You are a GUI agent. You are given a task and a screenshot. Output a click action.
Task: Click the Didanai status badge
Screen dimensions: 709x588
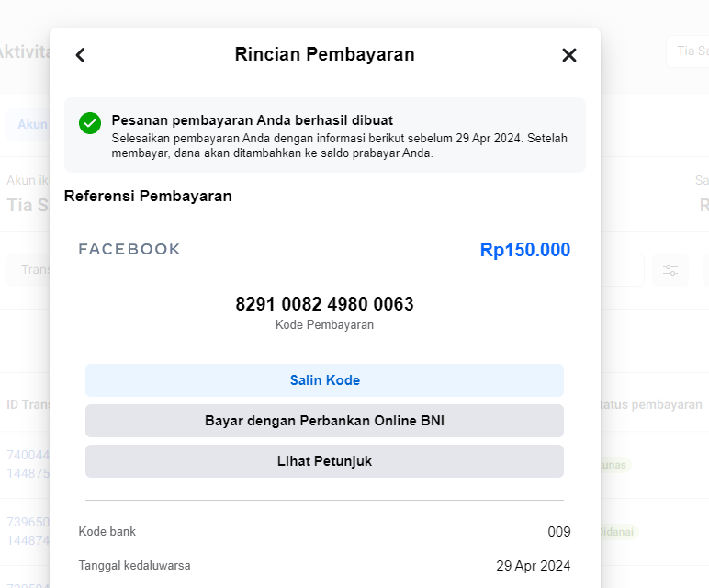pos(618,532)
